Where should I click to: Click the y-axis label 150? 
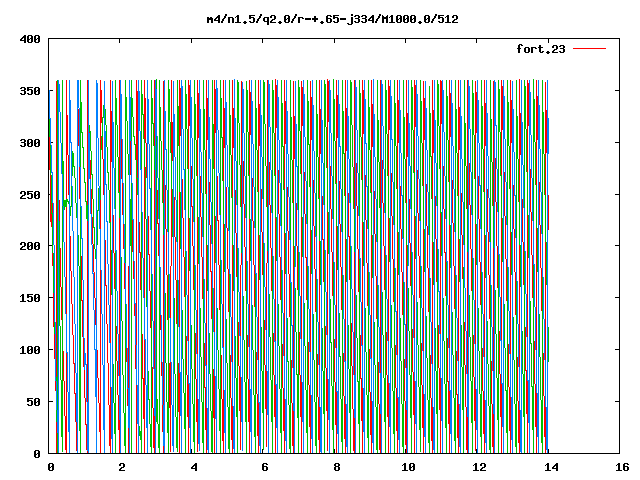point(30,298)
